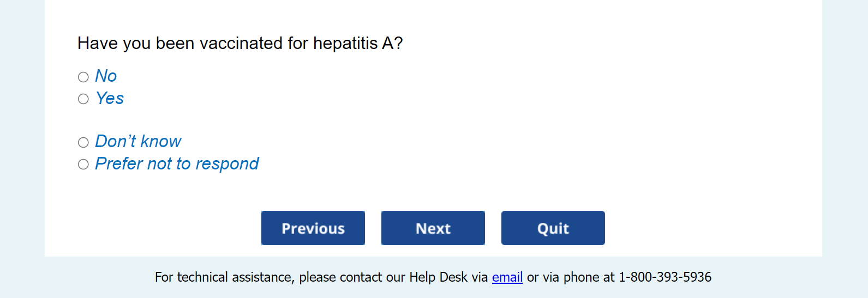
Task: Click the hepatitis A vaccination question text
Action: pos(240,44)
